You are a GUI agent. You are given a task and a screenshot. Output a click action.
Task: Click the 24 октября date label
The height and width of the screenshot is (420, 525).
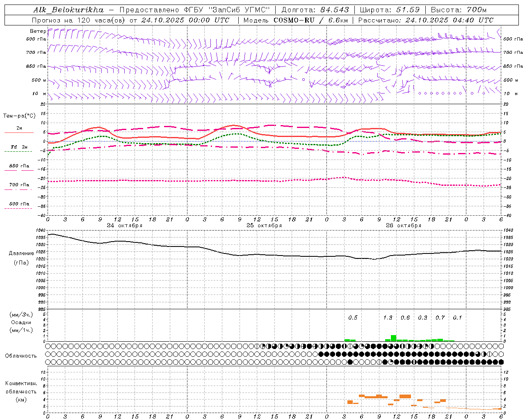(124, 226)
